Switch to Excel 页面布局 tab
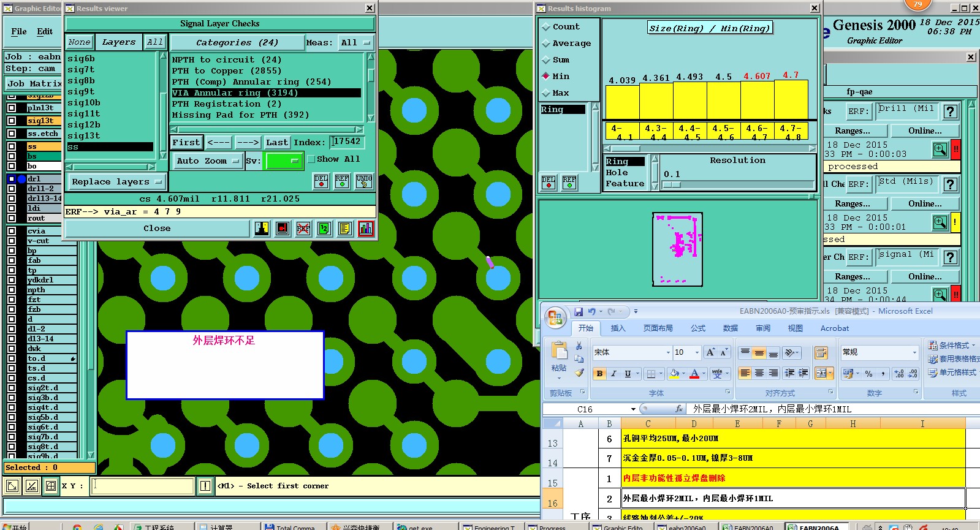This screenshot has height=530, width=980. (658, 328)
